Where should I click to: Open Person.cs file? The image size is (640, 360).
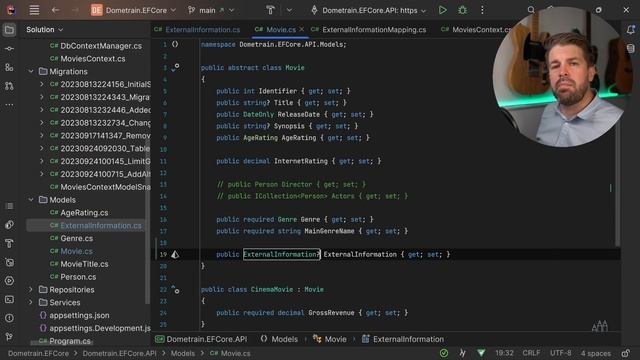point(73,277)
